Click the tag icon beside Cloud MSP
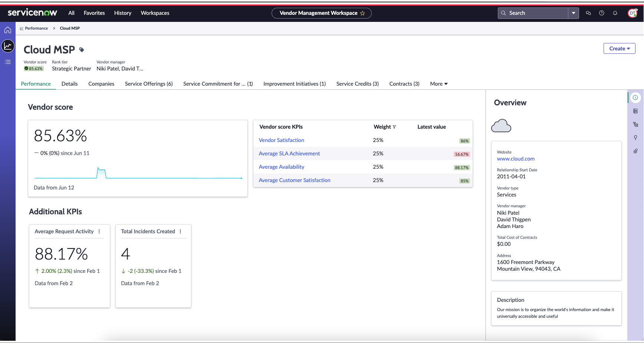Image resolution: width=644 pixels, height=343 pixels. (82, 50)
